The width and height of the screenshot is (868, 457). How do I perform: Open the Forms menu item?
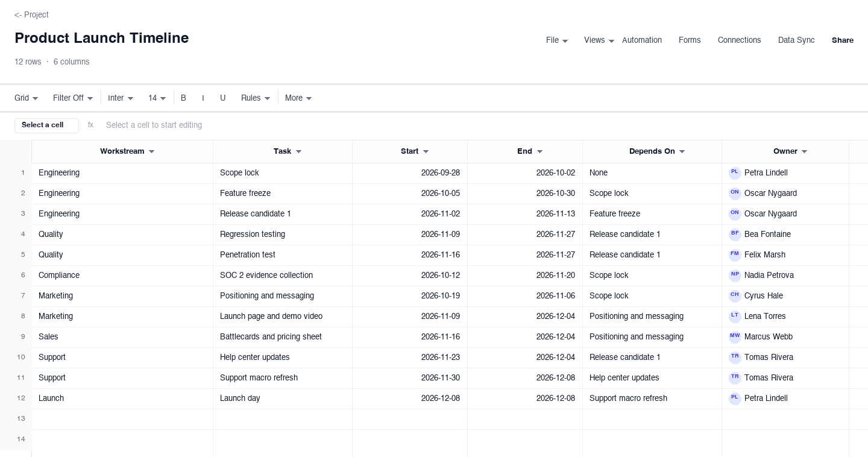click(x=690, y=40)
